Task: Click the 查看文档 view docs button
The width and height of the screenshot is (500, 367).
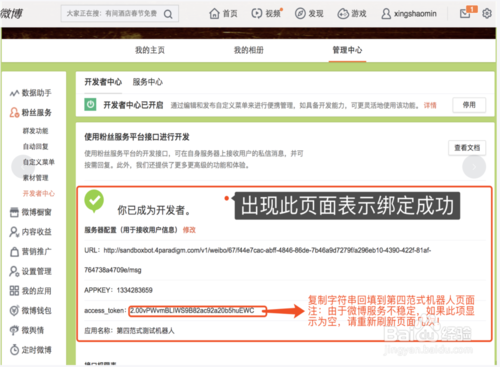Action: [x=467, y=148]
